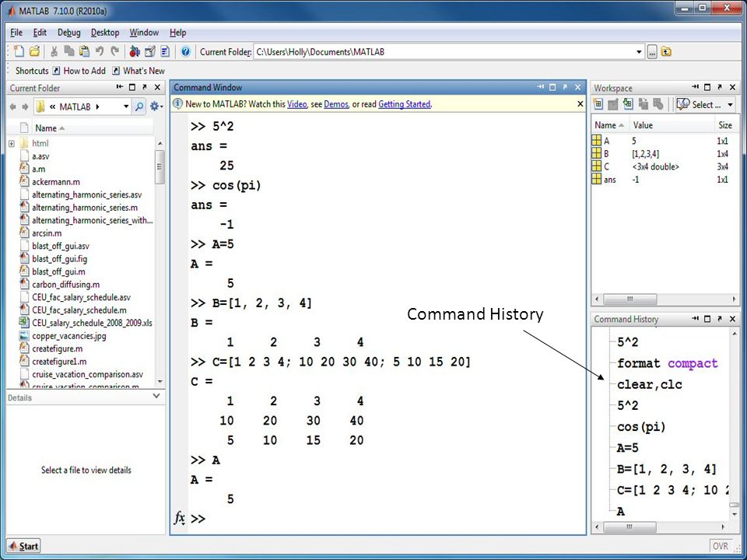Select variable C icon in Workspace
This screenshot has height=560, width=747.
[x=596, y=166]
